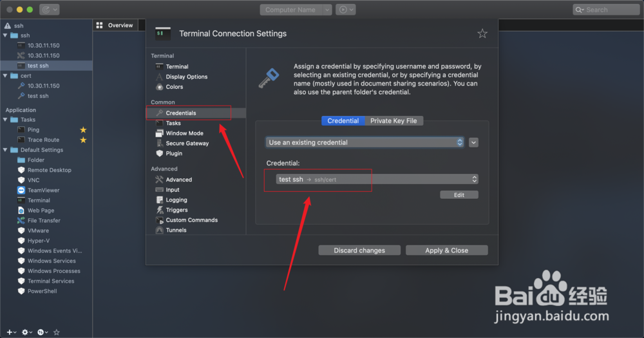Open the Computer Name dropdown arrow
Screen dimensions: 644x338
[327, 10]
